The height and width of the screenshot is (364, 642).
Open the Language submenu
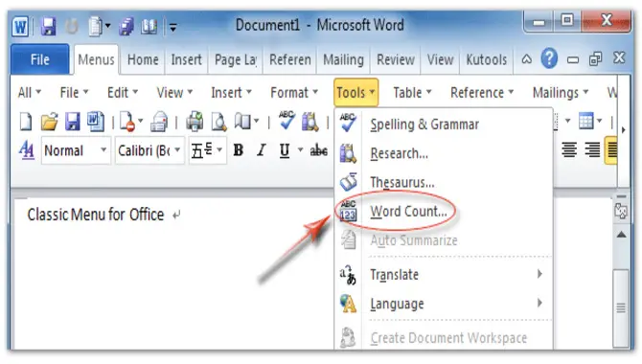[x=444, y=304]
